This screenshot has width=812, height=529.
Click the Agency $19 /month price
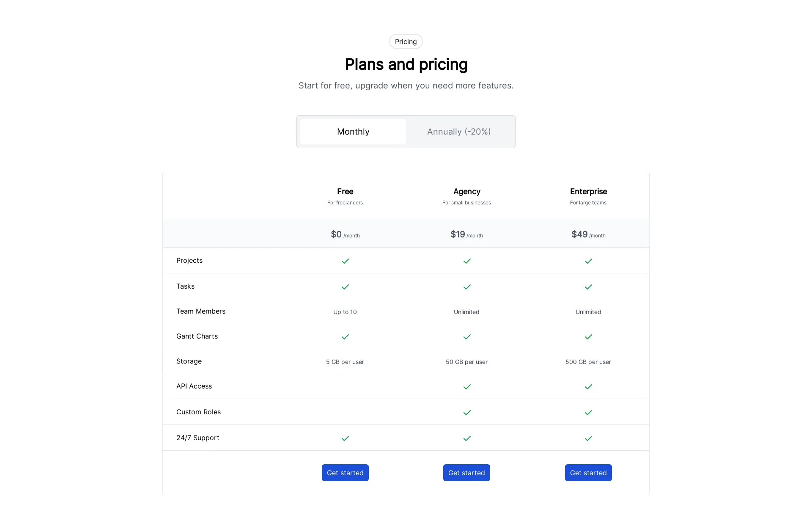(x=466, y=234)
